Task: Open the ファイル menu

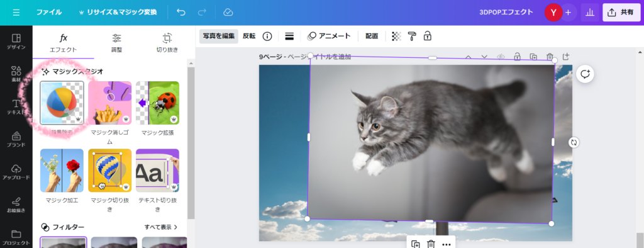Action: pyautogui.click(x=49, y=13)
